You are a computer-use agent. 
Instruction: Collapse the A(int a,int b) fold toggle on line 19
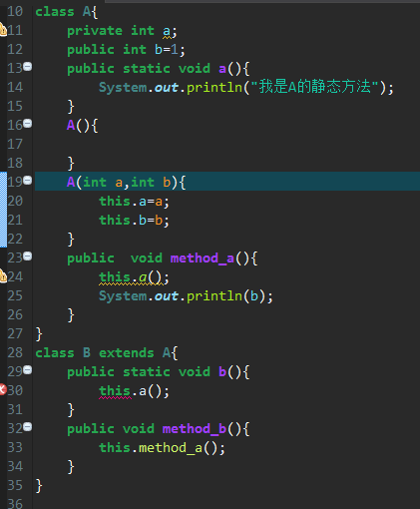point(28,181)
